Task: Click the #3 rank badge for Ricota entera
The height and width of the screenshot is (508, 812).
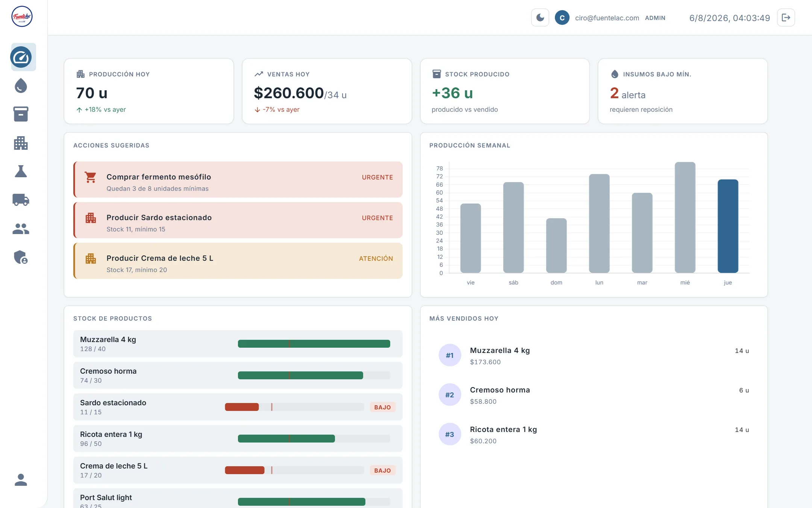Action: pyautogui.click(x=450, y=434)
